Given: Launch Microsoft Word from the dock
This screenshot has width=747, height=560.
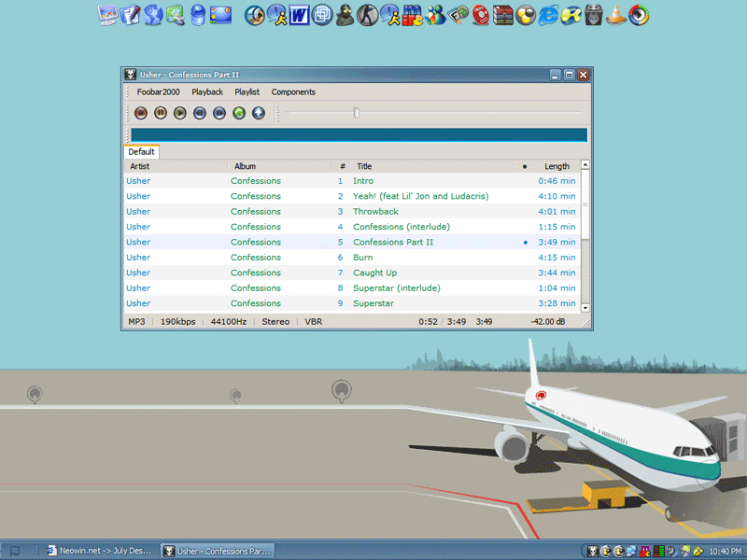Looking at the screenshot, I should (x=299, y=15).
